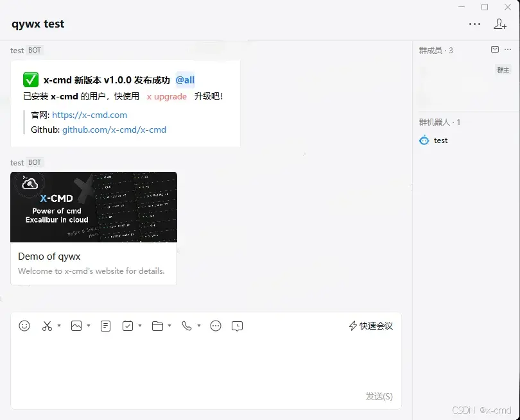520x420 pixels.
Task: Open the https://x-cmd.com link
Action: click(x=89, y=115)
